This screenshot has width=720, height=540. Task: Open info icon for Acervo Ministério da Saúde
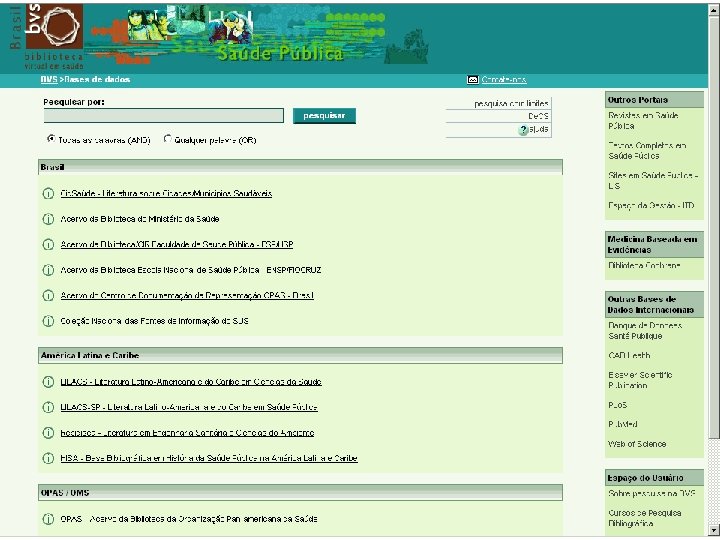(x=48, y=219)
